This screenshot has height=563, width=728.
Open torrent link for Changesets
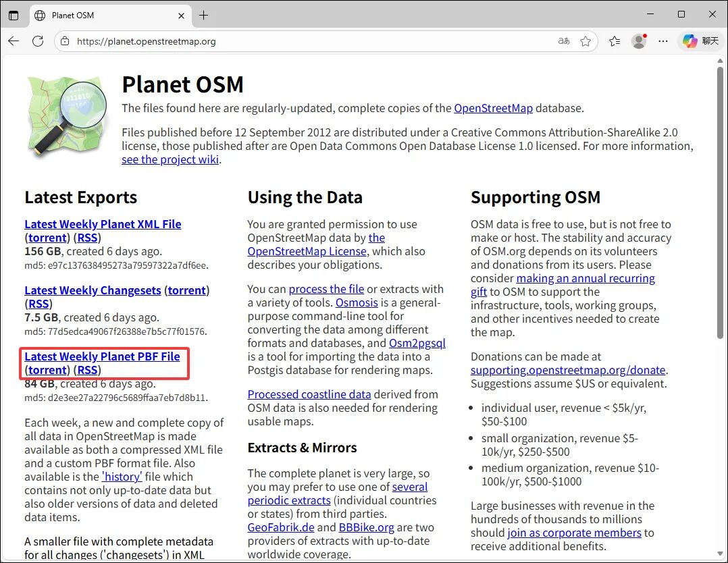coord(186,290)
